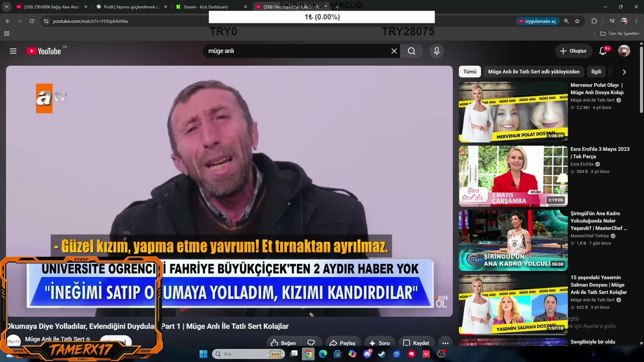
Task: Open the Esra Erol'da 3 Mayıs thumbnail
Action: [513, 176]
